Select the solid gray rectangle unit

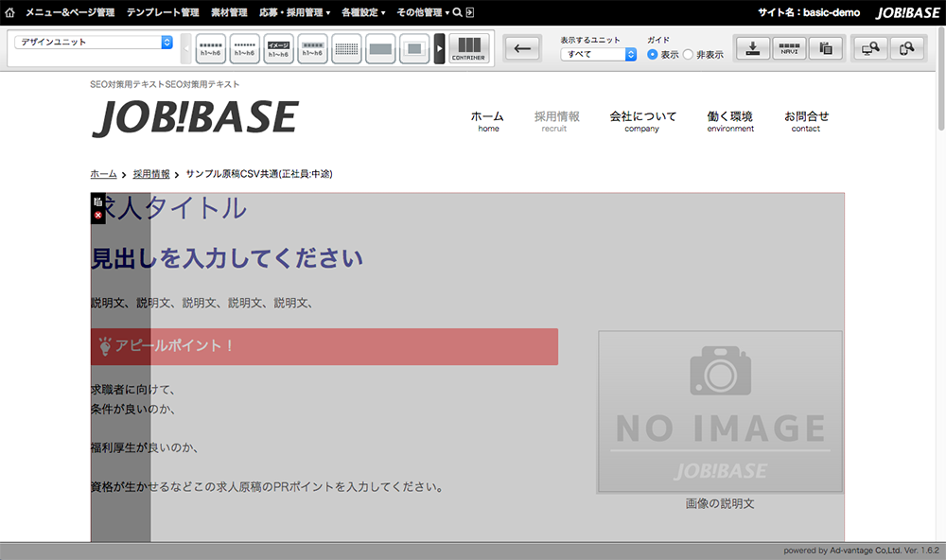pos(380,49)
